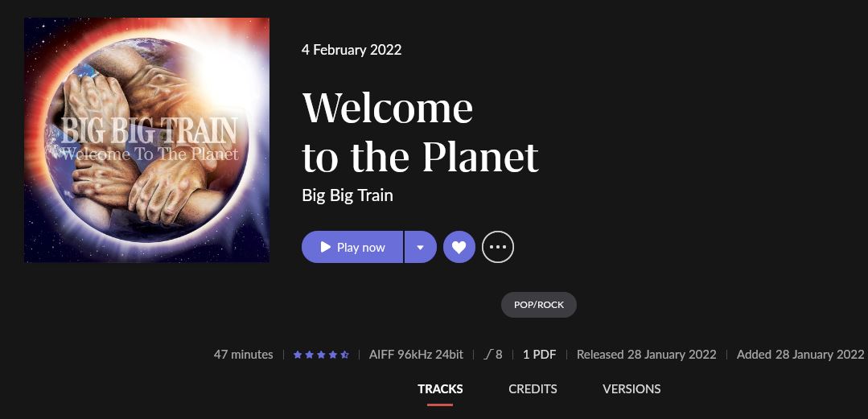The height and width of the screenshot is (419, 868).
Task: Open the Big Big Train artist link
Action: pos(347,195)
